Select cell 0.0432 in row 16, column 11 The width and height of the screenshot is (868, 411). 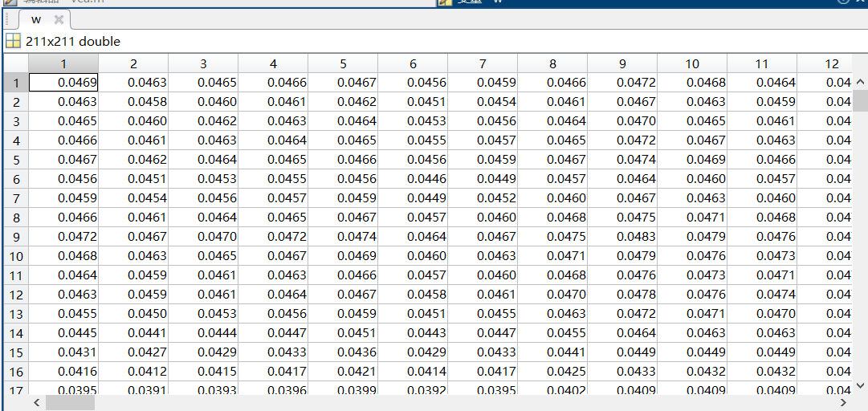[762, 371]
